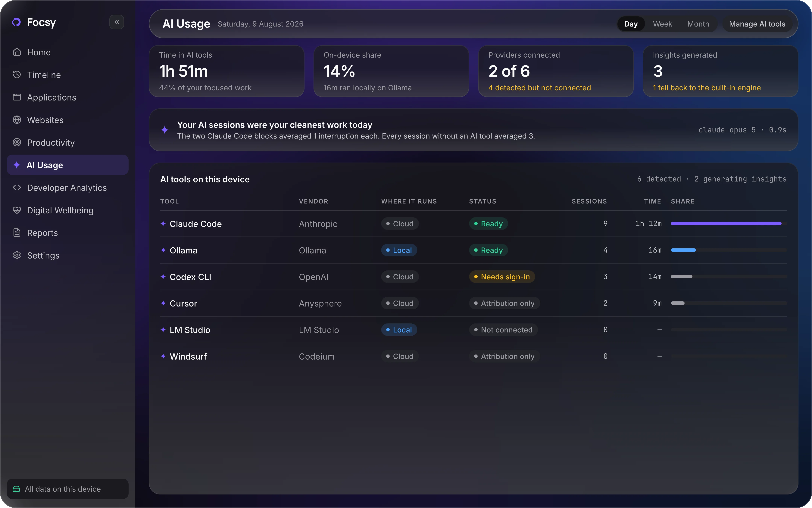The image size is (812, 508).
Task: Open the Applications section label
Action: tap(52, 97)
